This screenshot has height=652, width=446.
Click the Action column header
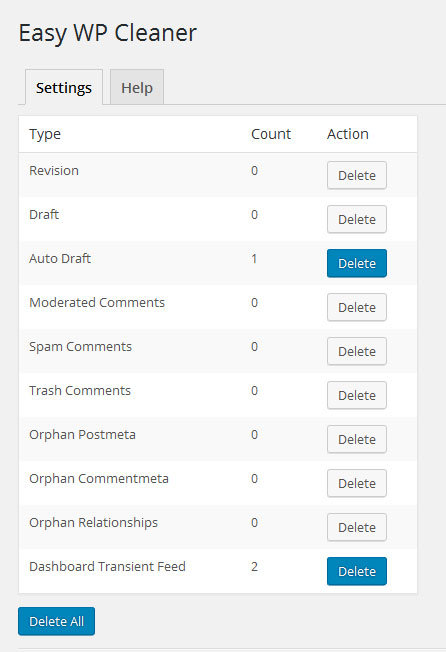point(347,134)
